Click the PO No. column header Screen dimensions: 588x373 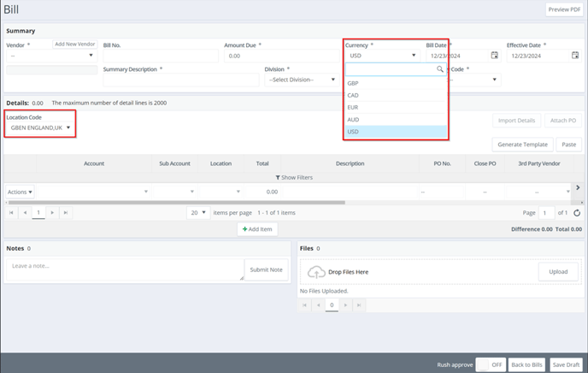(x=442, y=163)
